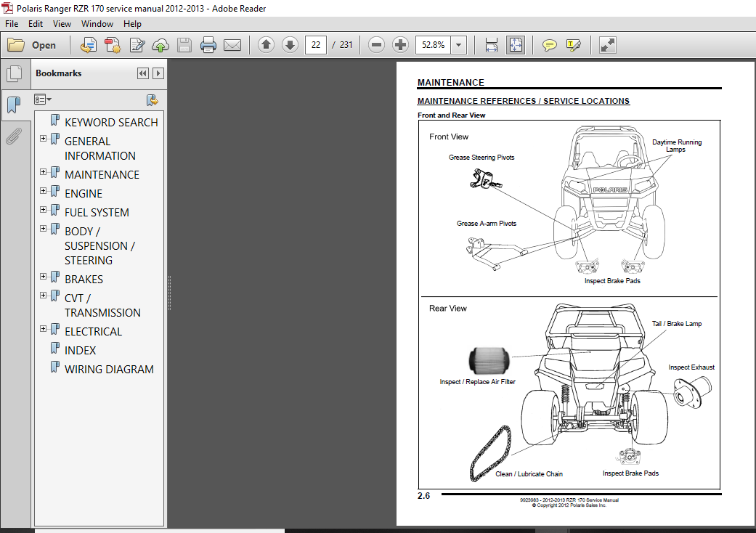
Task: Expand the CVT / TRANSMISSION bookmark
Action: (44, 296)
